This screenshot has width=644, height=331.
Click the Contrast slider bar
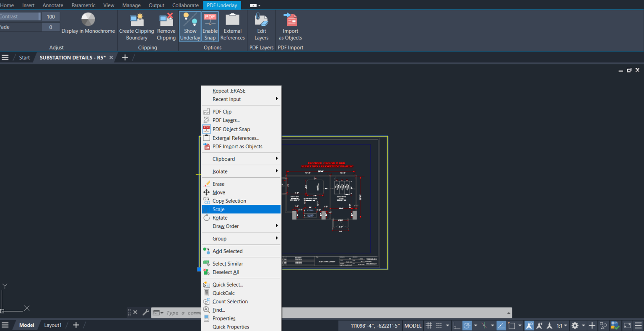click(20, 16)
